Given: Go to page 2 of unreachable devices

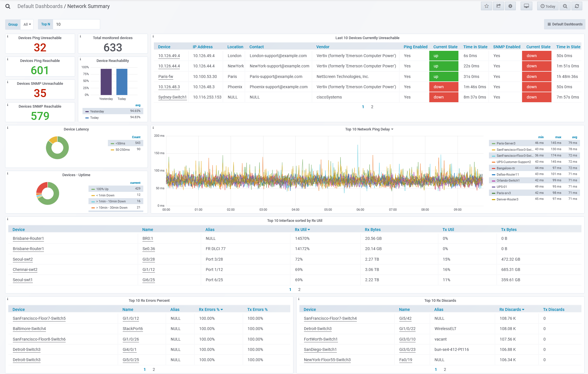Looking at the screenshot, I should (372, 107).
